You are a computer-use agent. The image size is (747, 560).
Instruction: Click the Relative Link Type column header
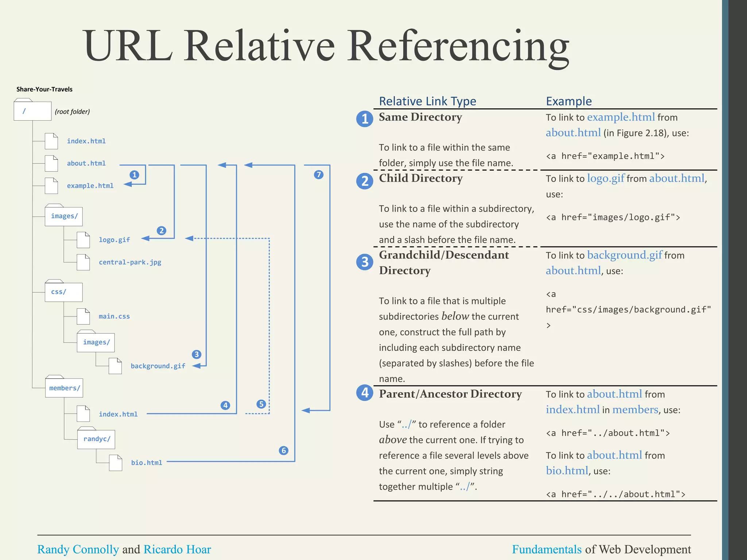coord(427,101)
